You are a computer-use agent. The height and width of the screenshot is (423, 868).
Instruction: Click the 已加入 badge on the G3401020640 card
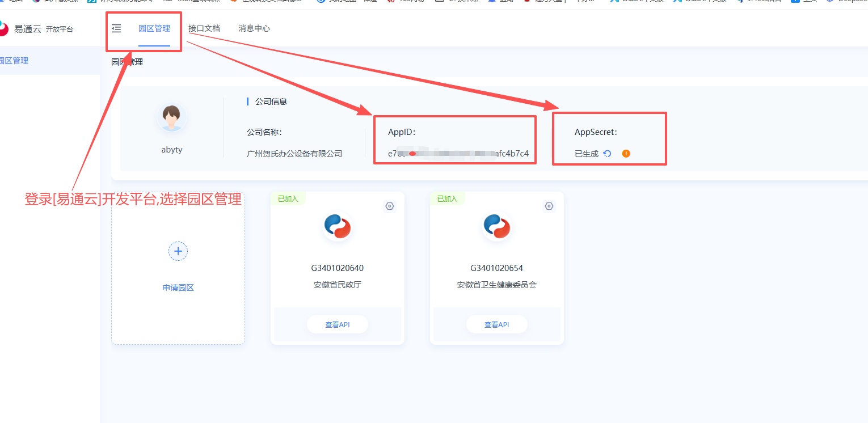pyautogui.click(x=288, y=199)
